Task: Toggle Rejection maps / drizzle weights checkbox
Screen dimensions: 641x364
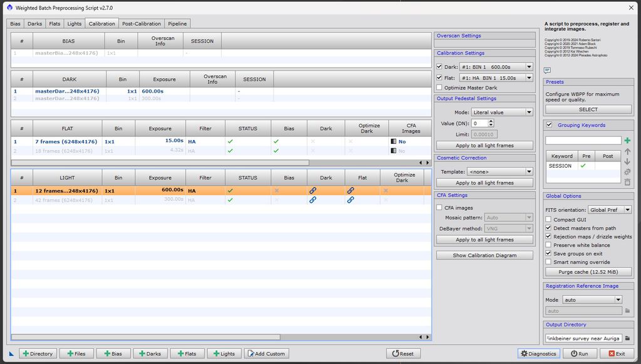Action: pyautogui.click(x=548, y=236)
